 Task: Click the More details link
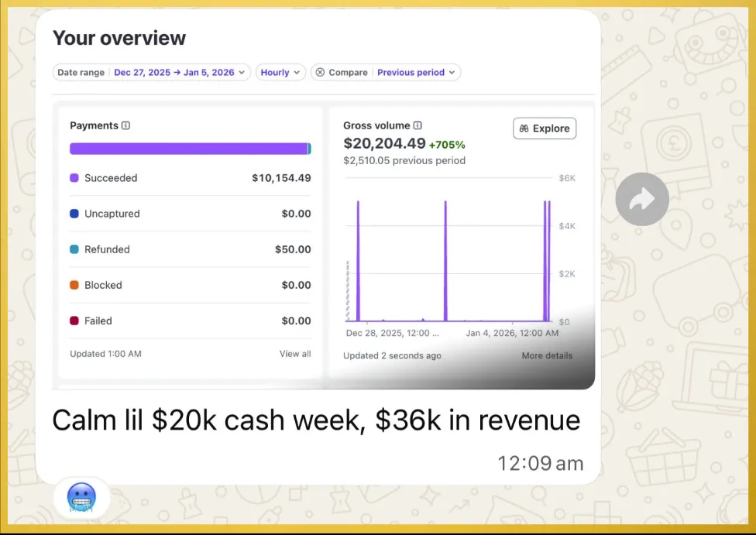[547, 355]
